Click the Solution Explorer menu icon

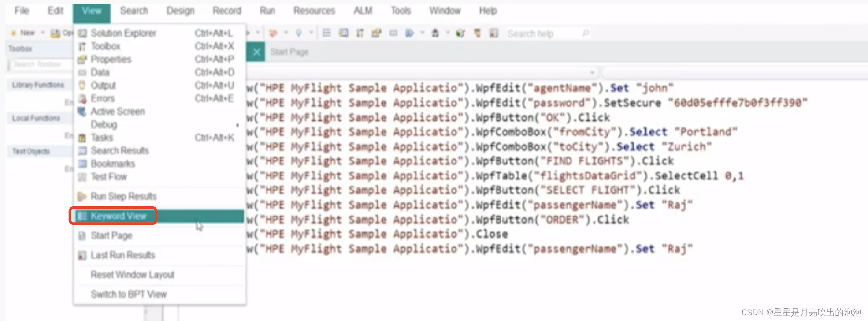coord(82,33)
